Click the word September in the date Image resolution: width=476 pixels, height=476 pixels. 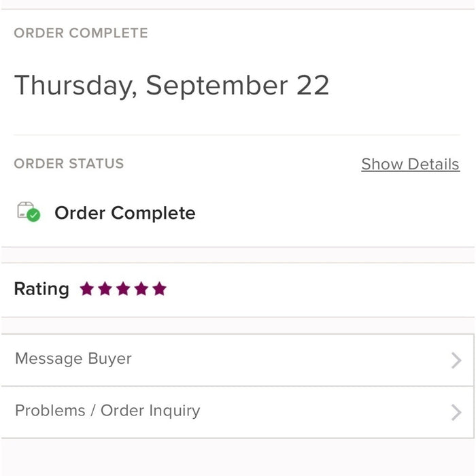point(217,86)
